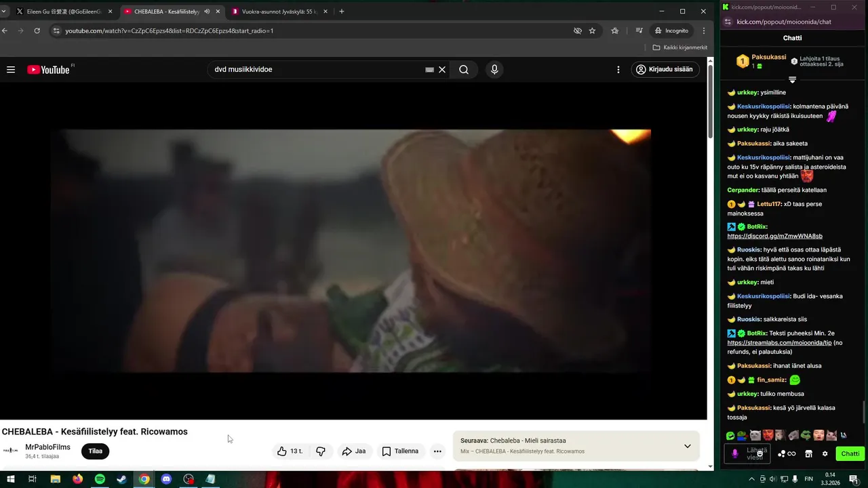Click the video player frame
The width and height of the screenshot is (868, 488).
click(353, 251)
